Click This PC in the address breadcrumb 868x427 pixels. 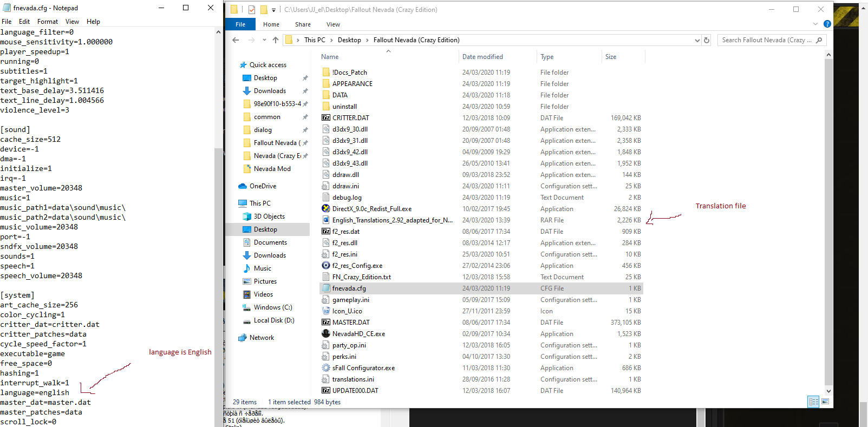tap(315, 40)
